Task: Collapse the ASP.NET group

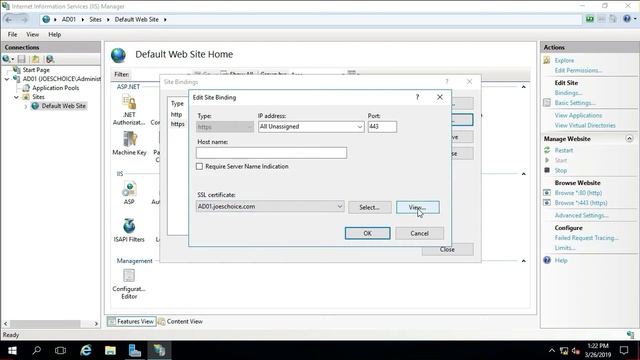Action: [524, 87]
